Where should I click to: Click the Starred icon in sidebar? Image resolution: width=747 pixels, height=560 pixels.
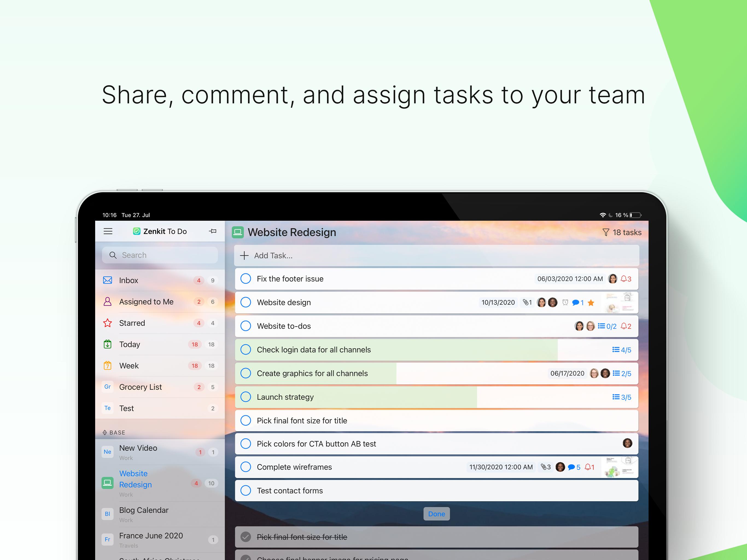point(108,322)
